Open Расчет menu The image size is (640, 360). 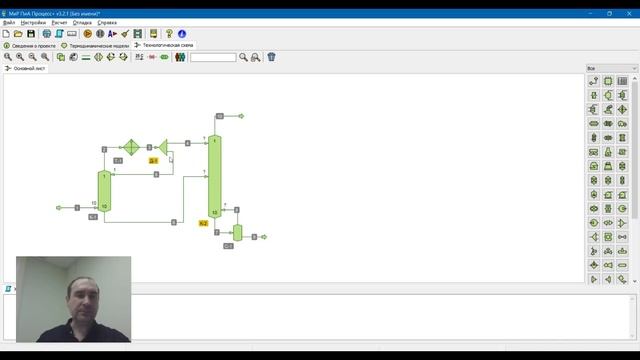click(59, 23)
